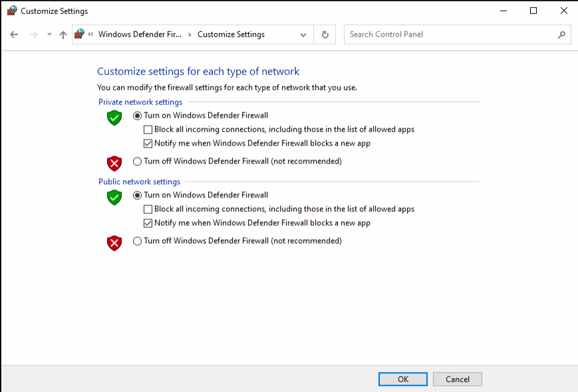Confirm changes with the OK button

tap(403, 379)
